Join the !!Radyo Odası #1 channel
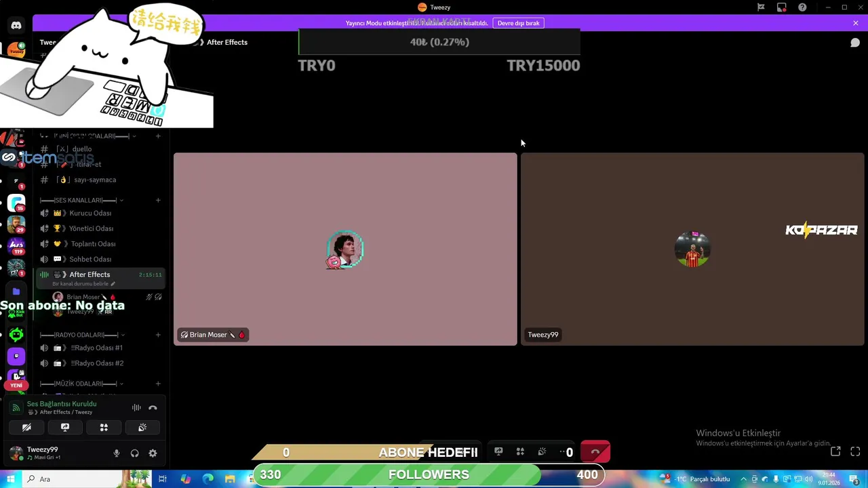 99,348
